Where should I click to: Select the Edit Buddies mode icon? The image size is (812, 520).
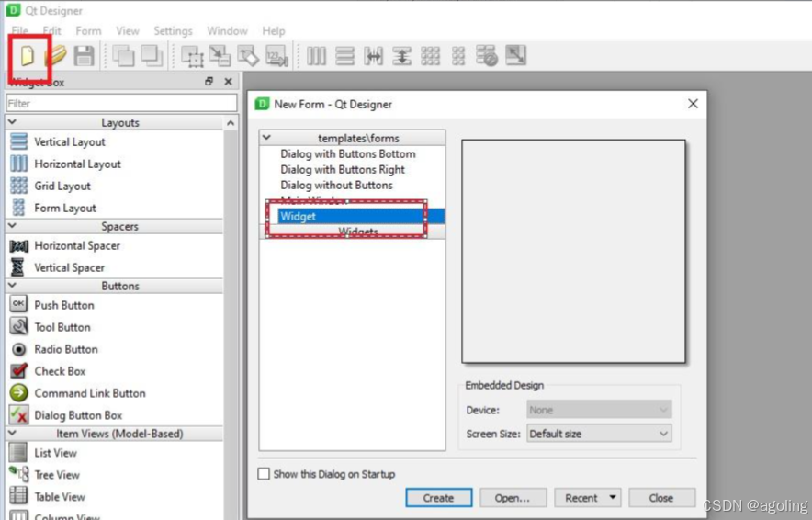point(248,56)
